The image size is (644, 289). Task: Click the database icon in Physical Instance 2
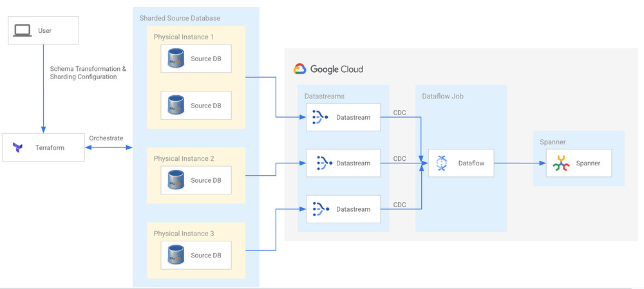tap(176, 180)
